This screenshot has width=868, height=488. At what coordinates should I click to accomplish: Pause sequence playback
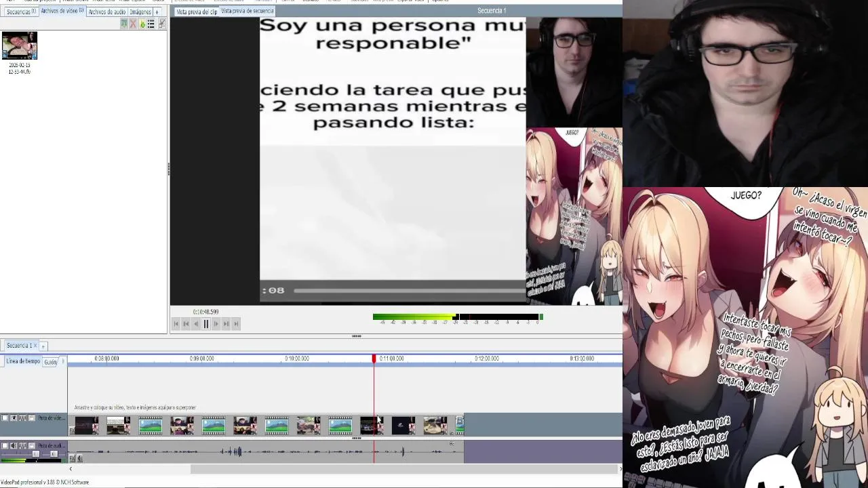click(x=206, y=324)
